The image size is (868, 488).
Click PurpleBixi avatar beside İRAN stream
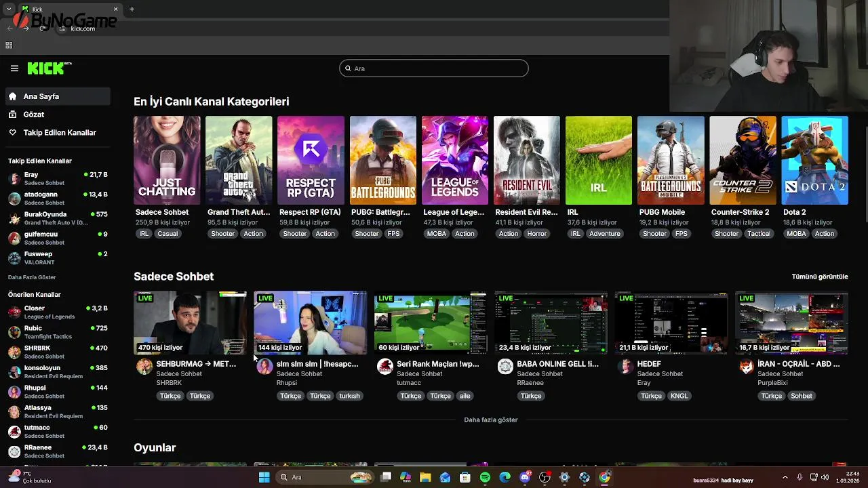click(746, 367)
